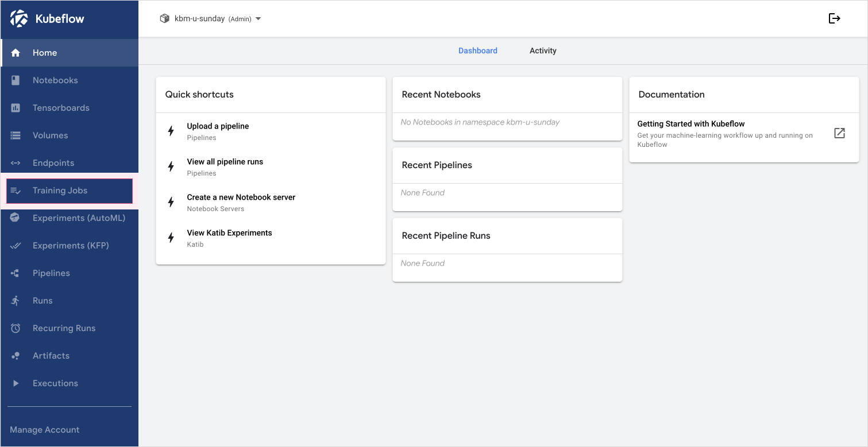Click lightning icon beside Upload a pipeline

pos(171,131)
